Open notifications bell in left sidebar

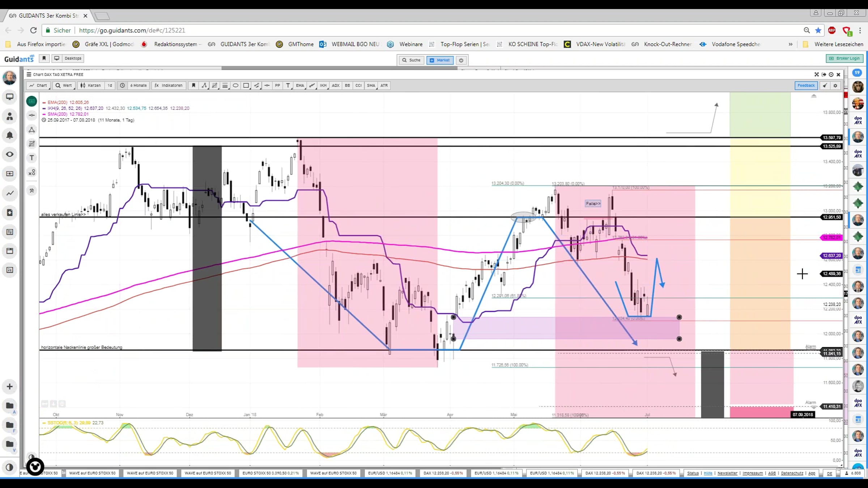[x=10, y=136]
